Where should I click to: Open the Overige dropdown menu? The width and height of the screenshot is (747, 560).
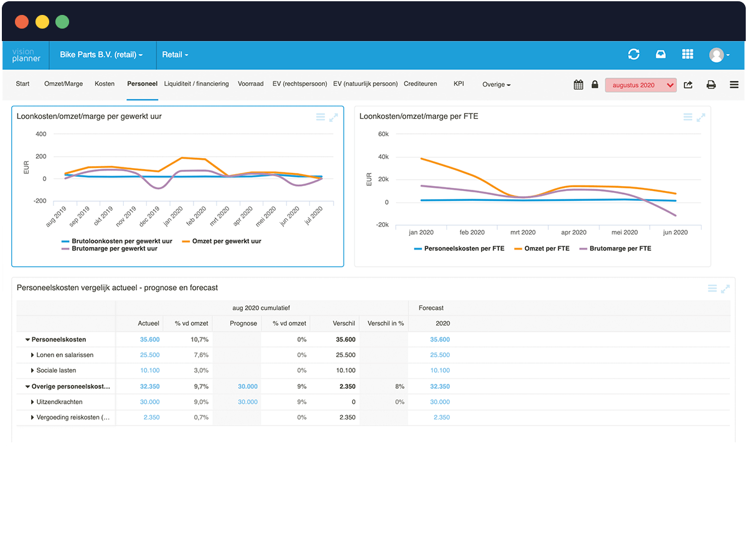(496, 85)
